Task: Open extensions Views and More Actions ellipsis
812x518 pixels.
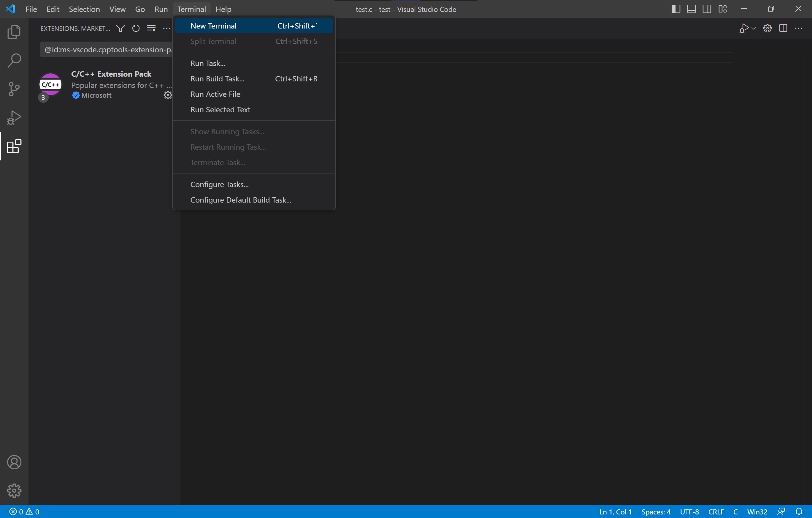Action: (166, 28)
